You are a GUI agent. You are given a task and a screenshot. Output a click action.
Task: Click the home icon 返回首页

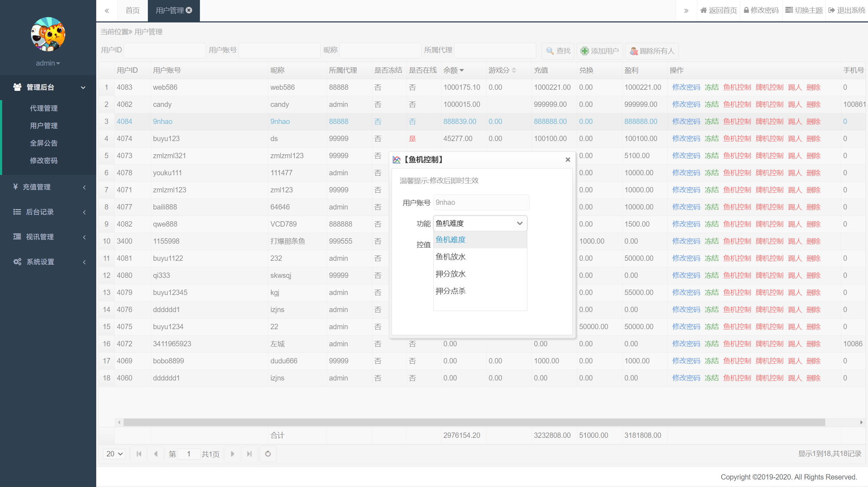[703, 10]
